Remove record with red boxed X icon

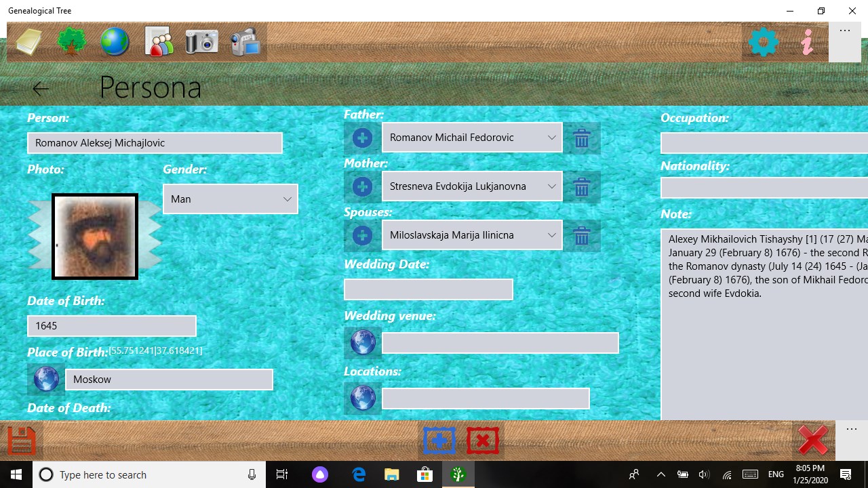click(483, 441)
